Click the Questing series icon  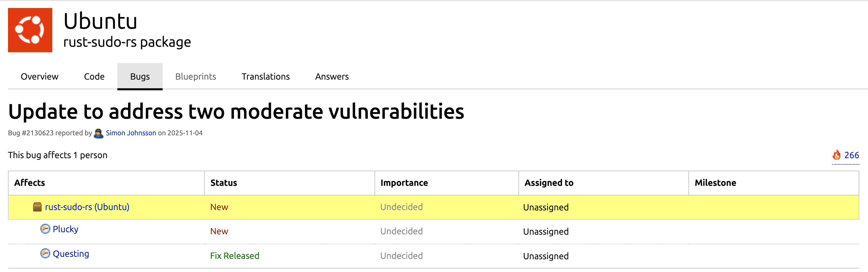pos(45,253)
